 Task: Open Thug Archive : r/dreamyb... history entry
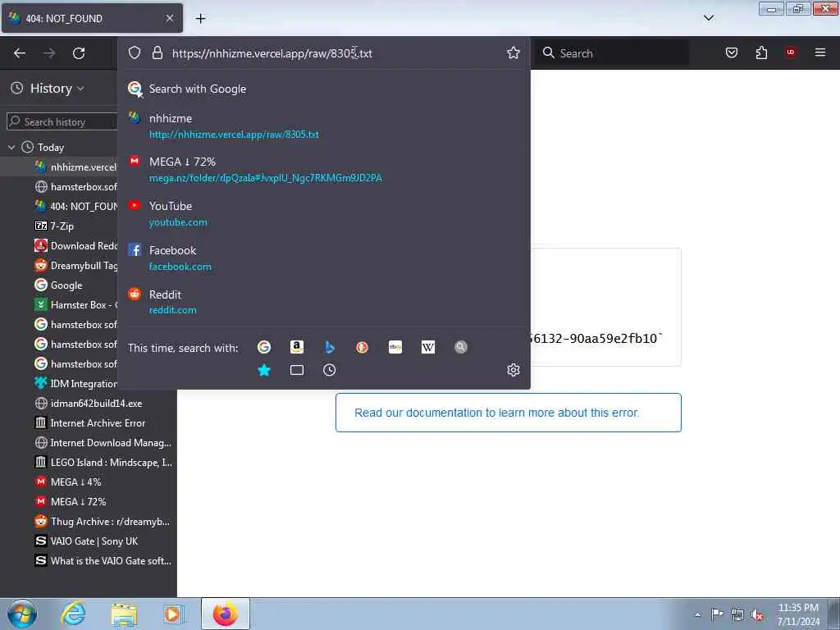point(102,521)
